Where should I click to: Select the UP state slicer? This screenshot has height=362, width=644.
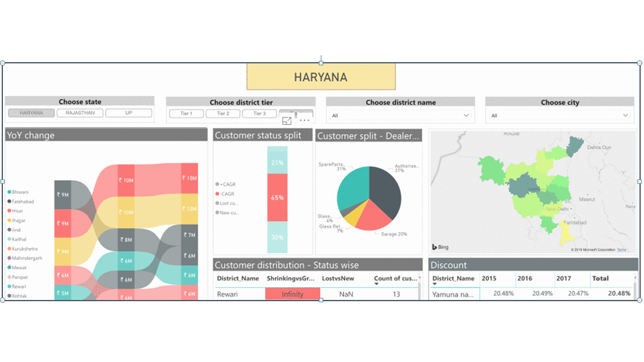pos(128,113)
